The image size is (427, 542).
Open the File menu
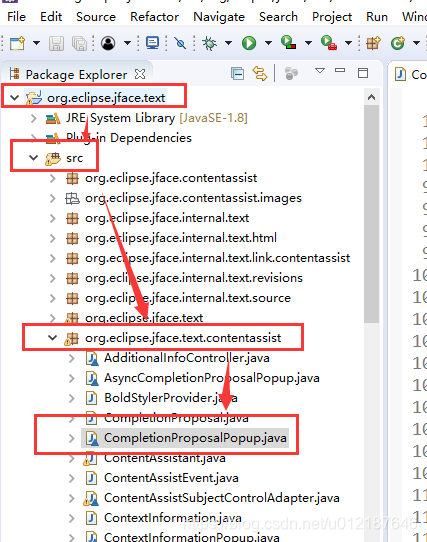(x=16, y=17)
